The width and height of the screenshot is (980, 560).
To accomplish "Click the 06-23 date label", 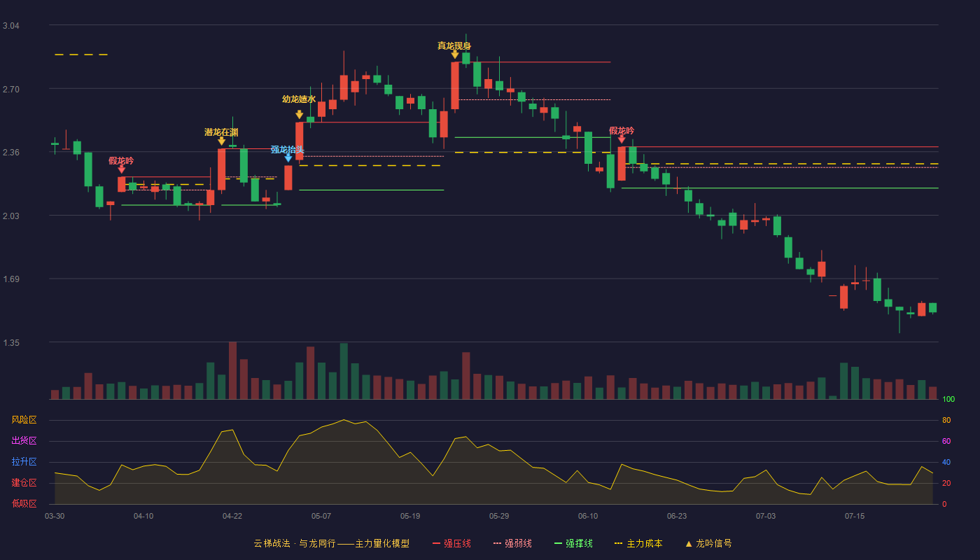I will coord(677,516).
